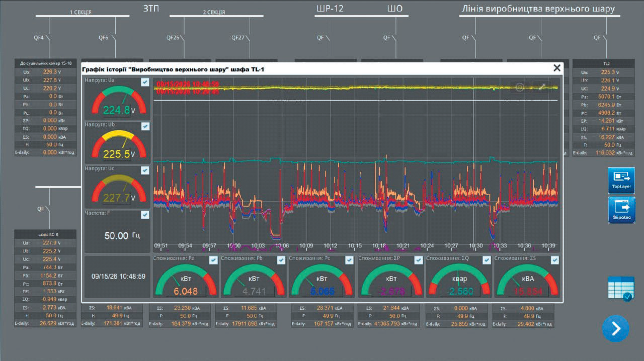Click the QF27 breaker symbol
Viewport: 644px width, 361px height.
(247, 38)
